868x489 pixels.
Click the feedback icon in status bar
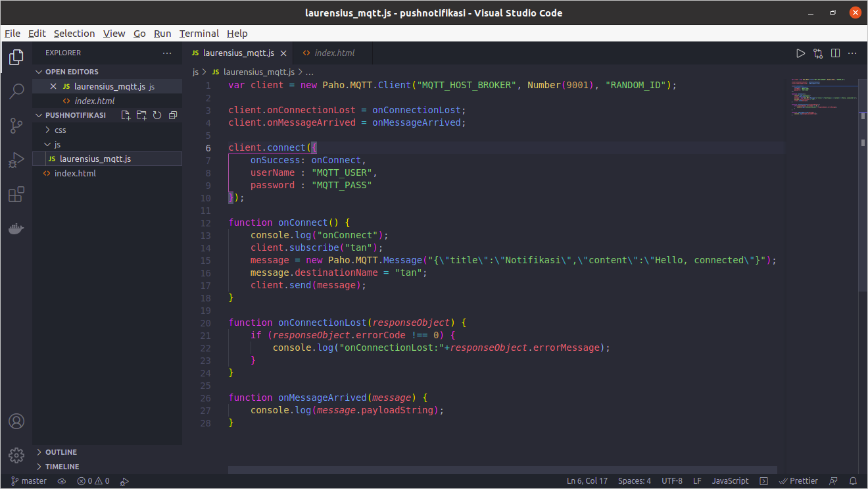834,481
